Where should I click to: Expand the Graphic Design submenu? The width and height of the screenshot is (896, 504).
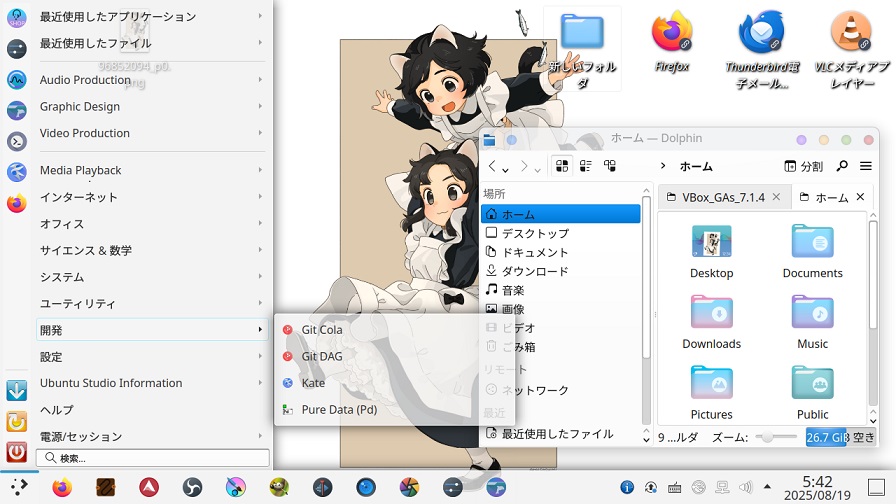pos(151,106)
